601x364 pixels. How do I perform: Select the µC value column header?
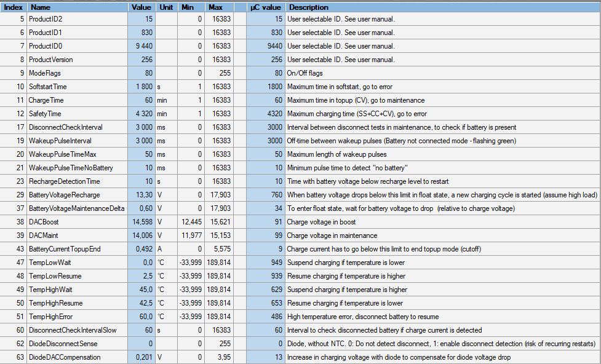pyautogui.click(x=265, y=7)
